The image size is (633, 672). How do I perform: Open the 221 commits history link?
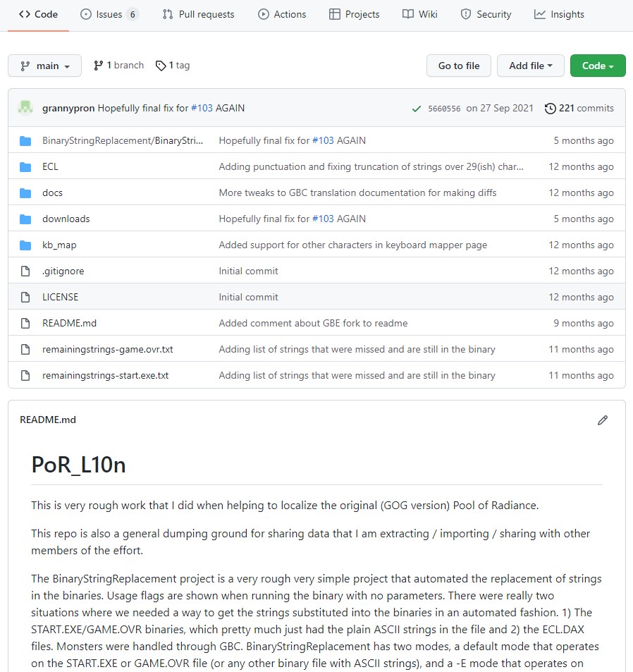pyautogui.click(x=586, y=109)
